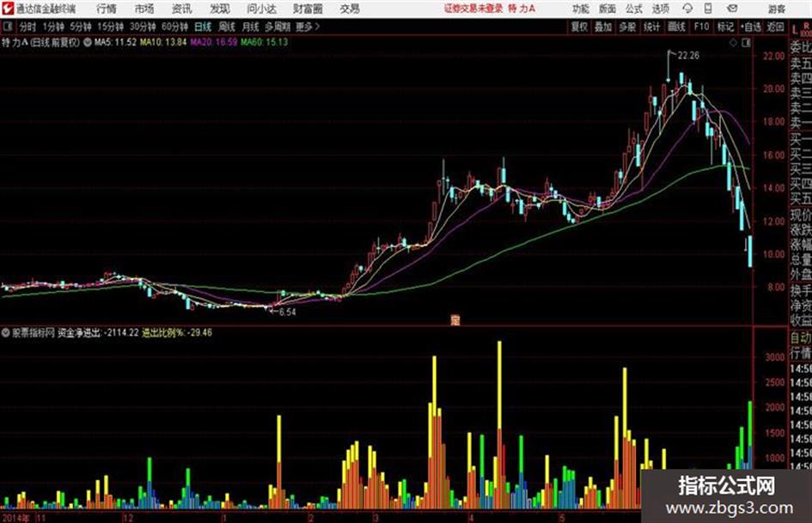
Task: Click the 现价 row in right panel
Action: click(x=801, y=215)
